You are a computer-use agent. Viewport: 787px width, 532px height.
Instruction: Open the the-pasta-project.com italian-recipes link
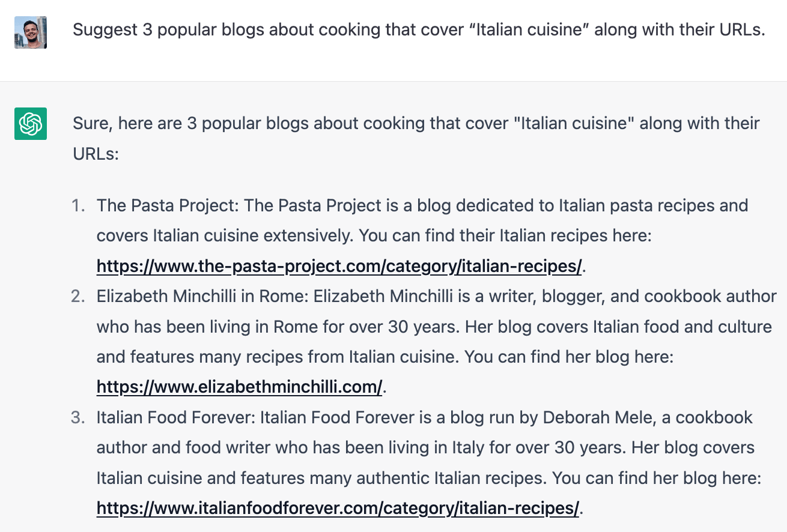[339, 266]
